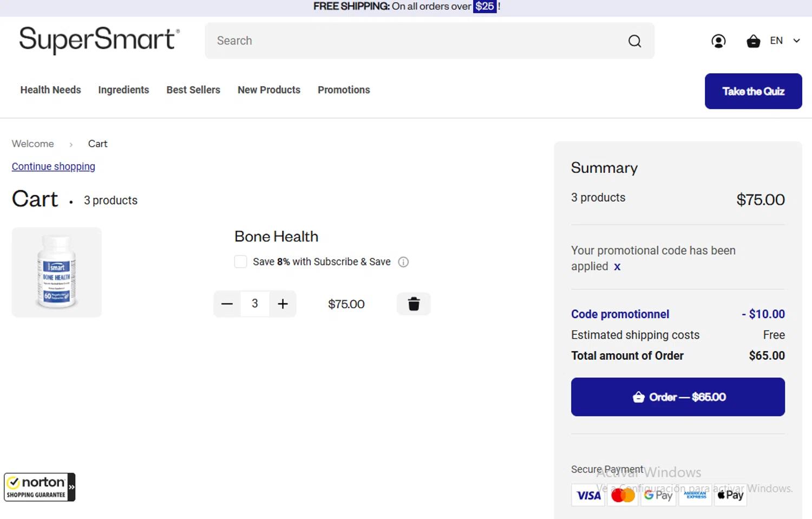
Task: Click the Mastercard payment icon
Action: tap(623, 495)
